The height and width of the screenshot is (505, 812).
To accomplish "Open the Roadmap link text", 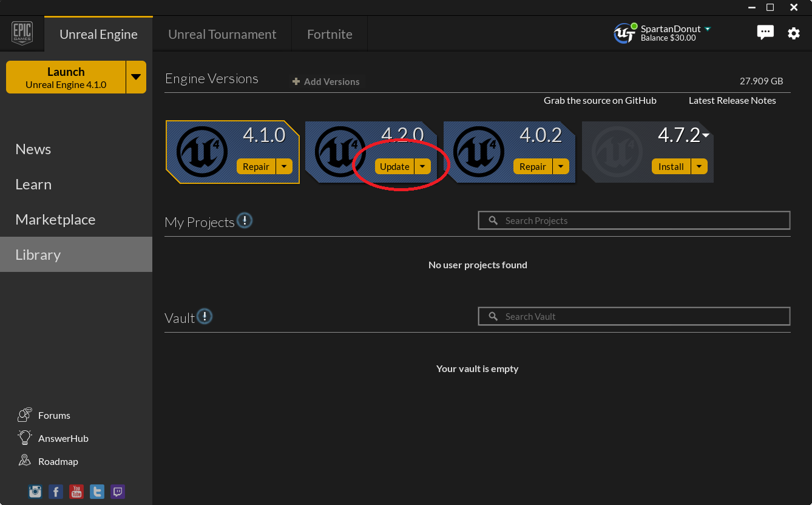I will tap(58, 461).
